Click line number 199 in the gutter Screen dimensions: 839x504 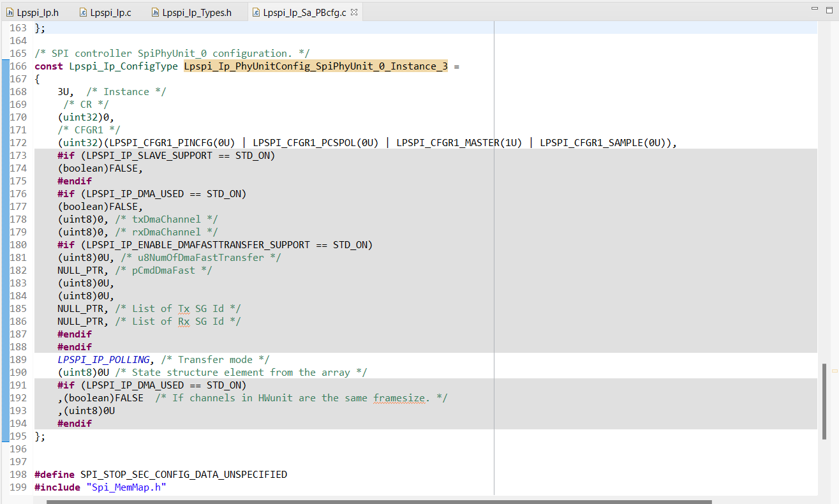(17, 487)
